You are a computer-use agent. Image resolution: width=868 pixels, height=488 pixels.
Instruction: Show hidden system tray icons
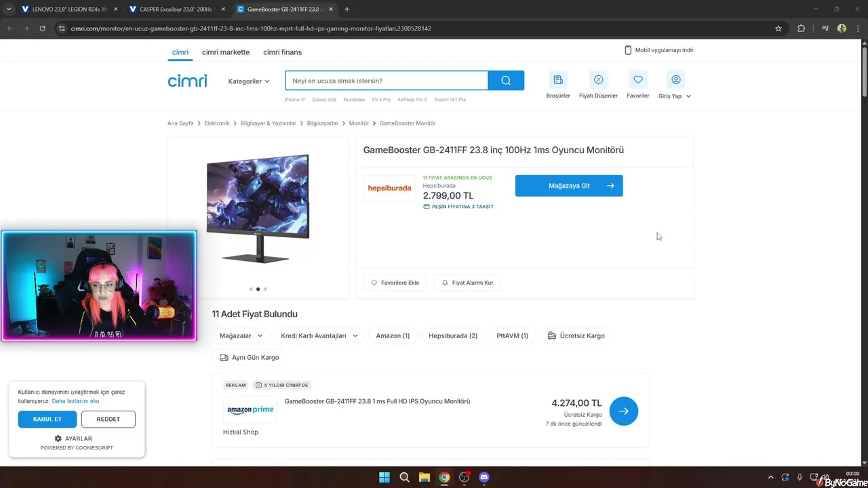(x=770, y=477)
